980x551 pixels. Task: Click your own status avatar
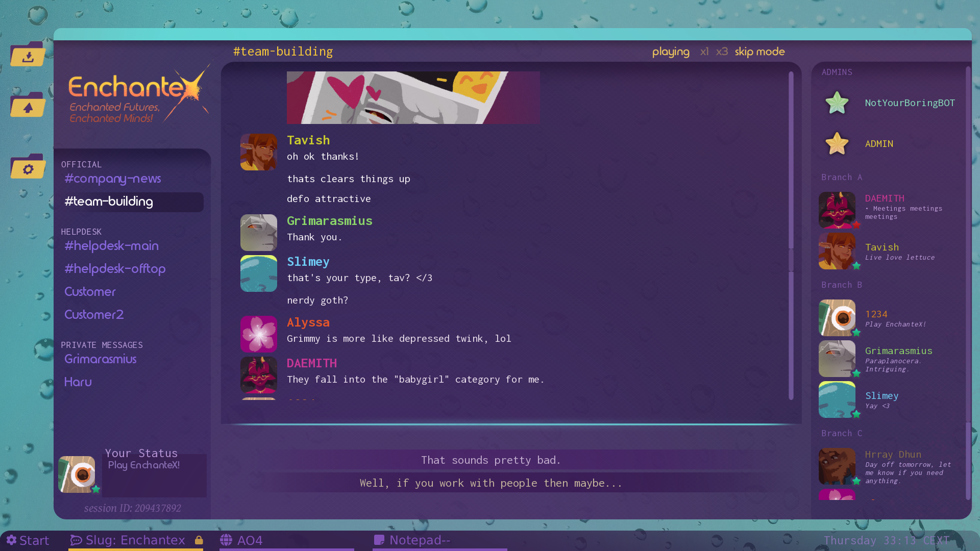[77, 474]
